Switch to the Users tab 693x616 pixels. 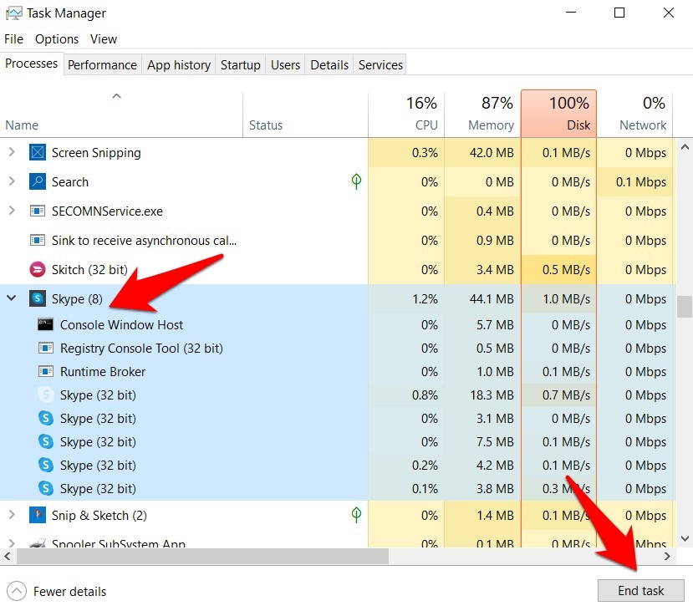[285, 65]
